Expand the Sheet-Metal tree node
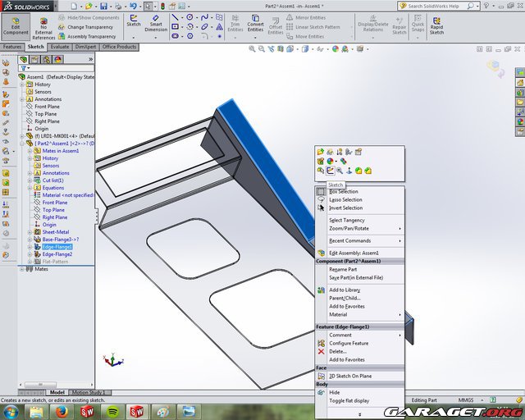The width and height of the screenshot is (525, 420). [x=30, y=232]
